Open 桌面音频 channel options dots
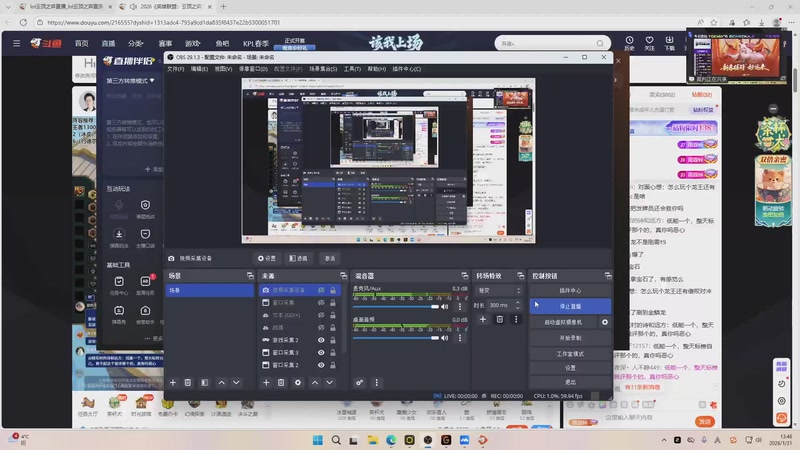800x450 pixels. click(460, 338)
